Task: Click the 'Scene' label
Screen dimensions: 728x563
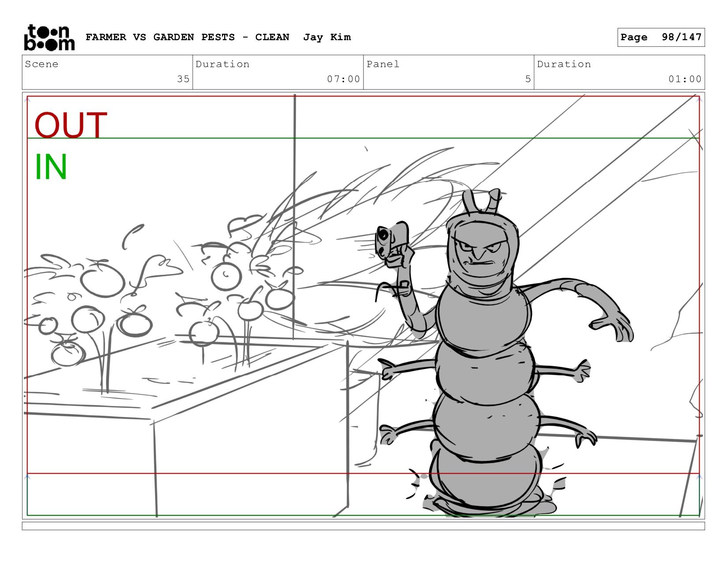Action: click(41, 64)
